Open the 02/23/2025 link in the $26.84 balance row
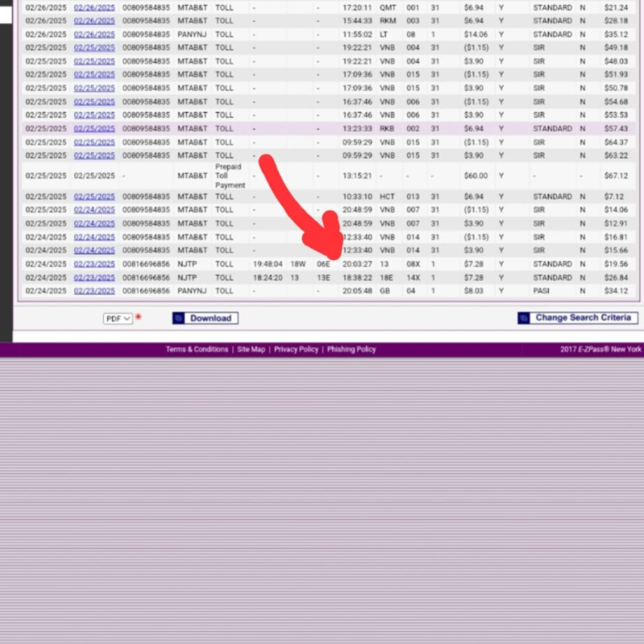The height and width of the screenshot is (644, 644). (x=94, y=278)
